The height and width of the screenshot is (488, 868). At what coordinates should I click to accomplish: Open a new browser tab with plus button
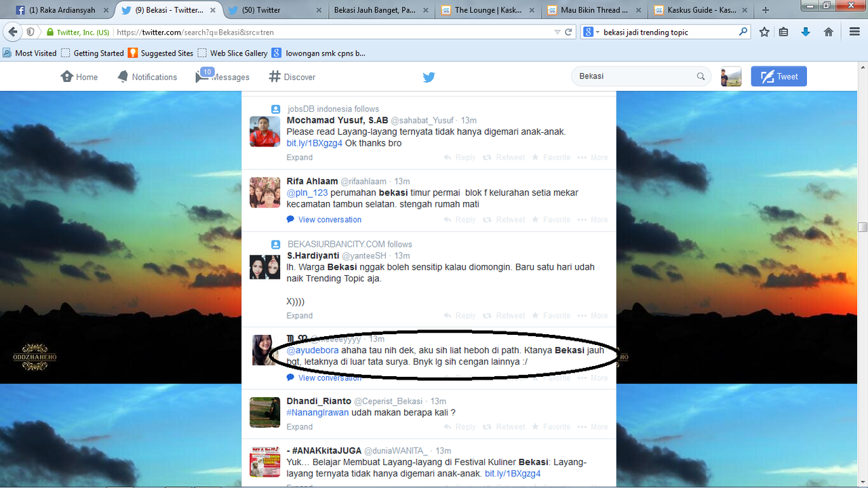click(x=766, y=10)
